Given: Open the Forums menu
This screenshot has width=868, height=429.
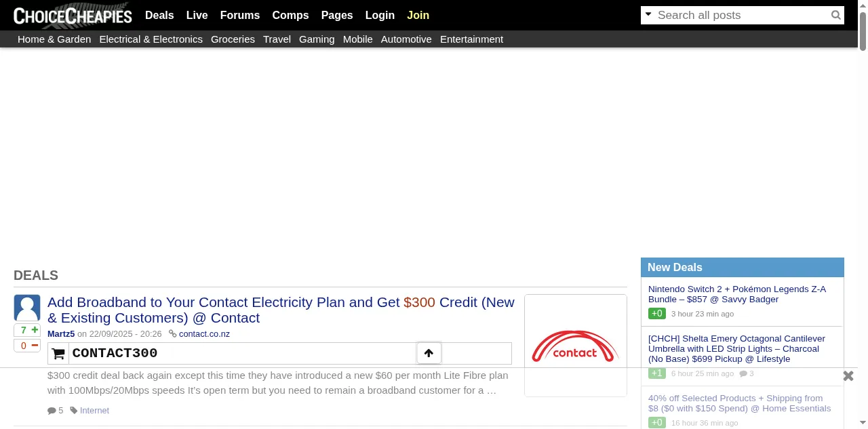Looking at the screenshot, I should click(x=240, y=15).
